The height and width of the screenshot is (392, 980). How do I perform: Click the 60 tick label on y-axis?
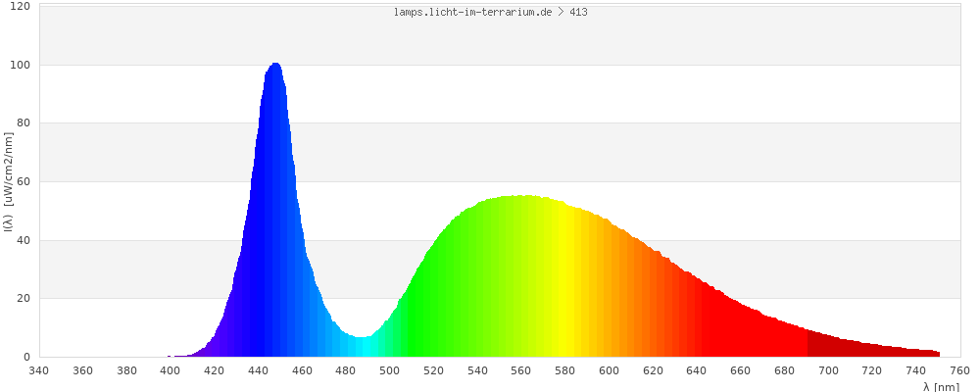(23, 182)
